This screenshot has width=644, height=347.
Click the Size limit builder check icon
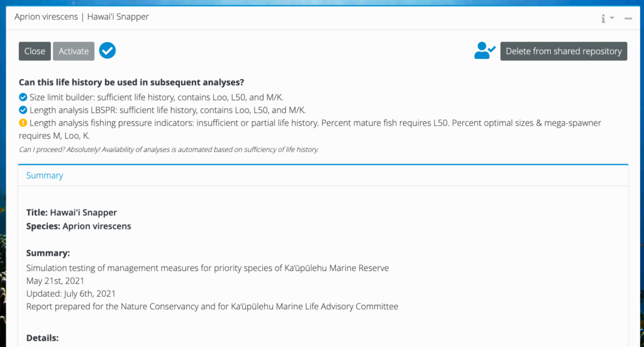pos(23,97)
